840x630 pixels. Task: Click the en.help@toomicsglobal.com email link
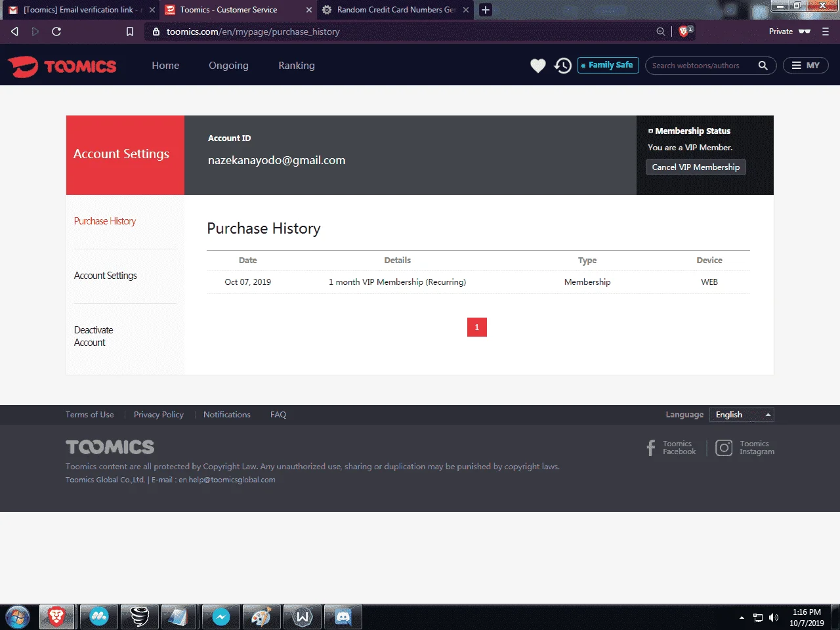(x=227, y=480)
